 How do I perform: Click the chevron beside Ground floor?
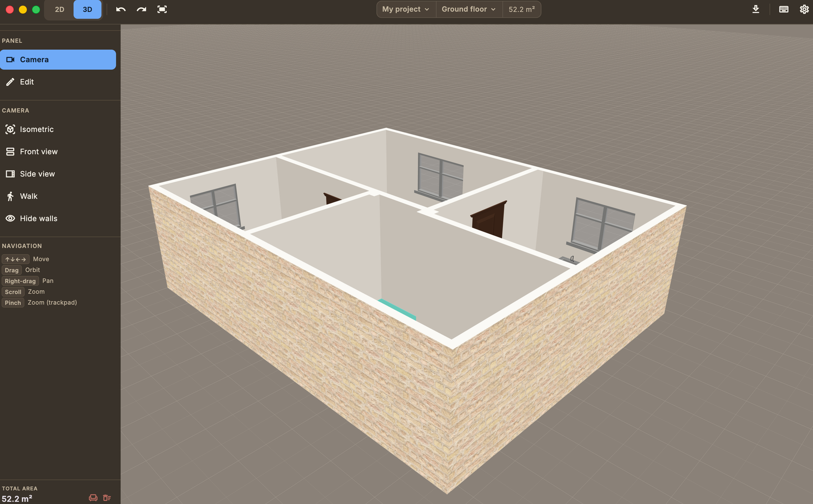click(x=493, y=10)
